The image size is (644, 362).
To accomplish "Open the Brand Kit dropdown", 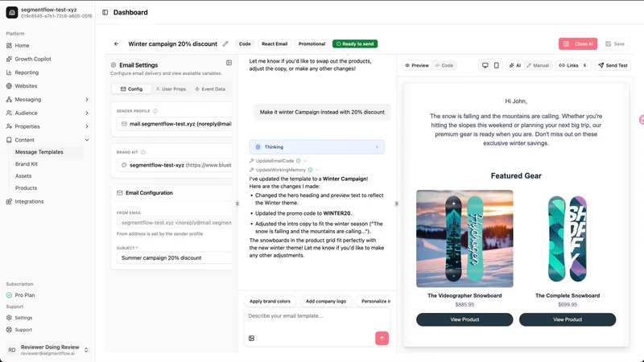I will point(174,165).
